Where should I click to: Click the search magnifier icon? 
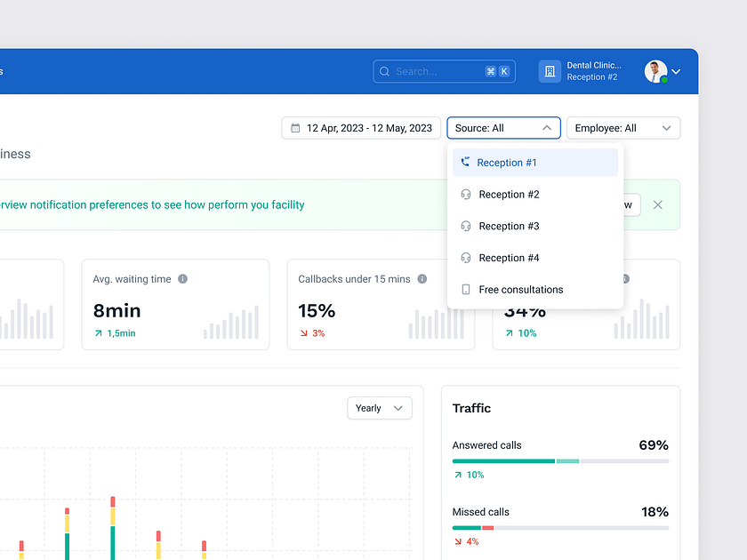[384, 71]
